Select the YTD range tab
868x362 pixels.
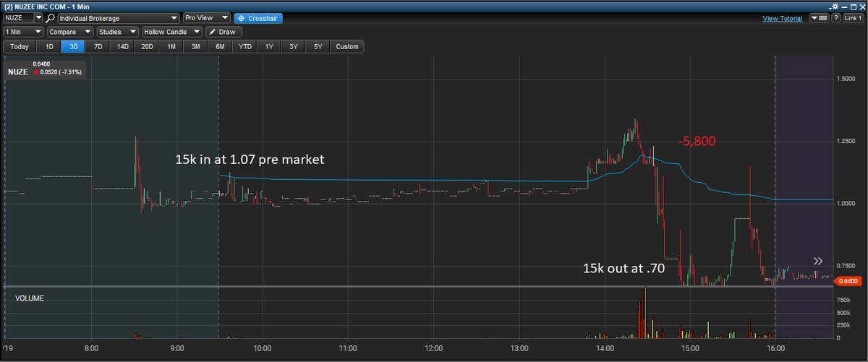[245, 46]
